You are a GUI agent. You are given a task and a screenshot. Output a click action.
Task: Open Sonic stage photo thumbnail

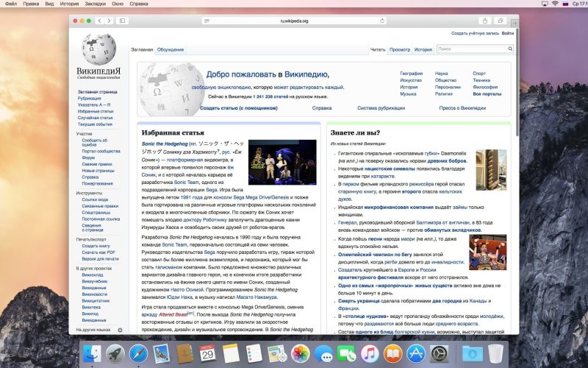click(282, 162)
